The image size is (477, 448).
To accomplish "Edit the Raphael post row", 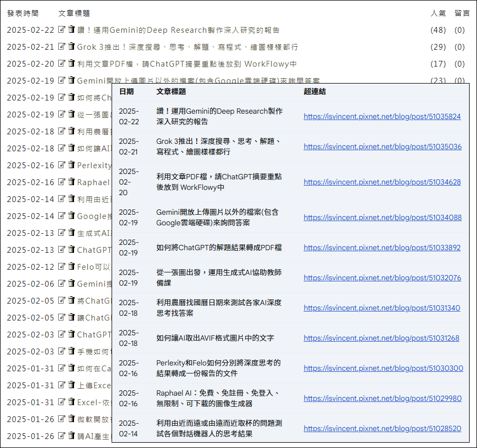I will [62, 182].
